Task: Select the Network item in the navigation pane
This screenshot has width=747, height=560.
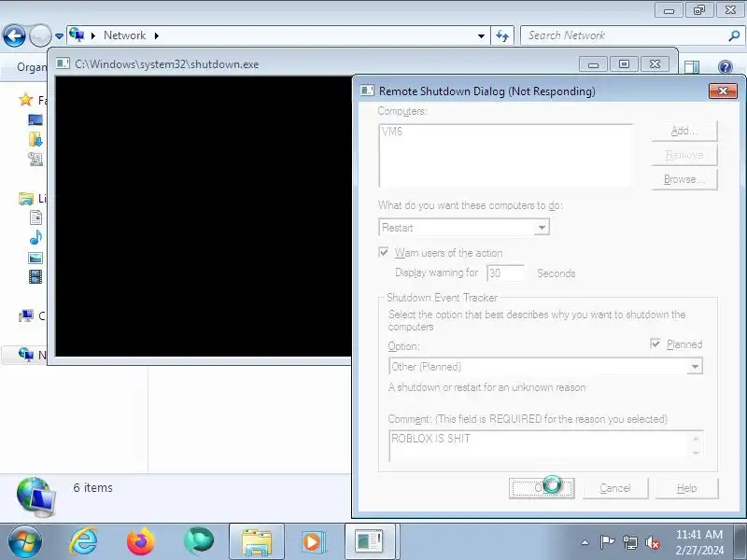Action: click(24, 355)
